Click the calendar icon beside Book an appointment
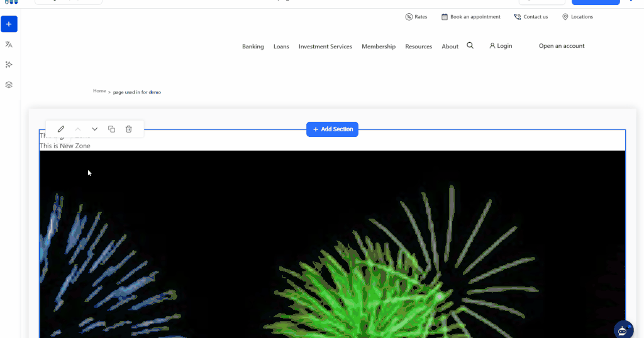Screen dimensions: 644x338 [445, 17]
